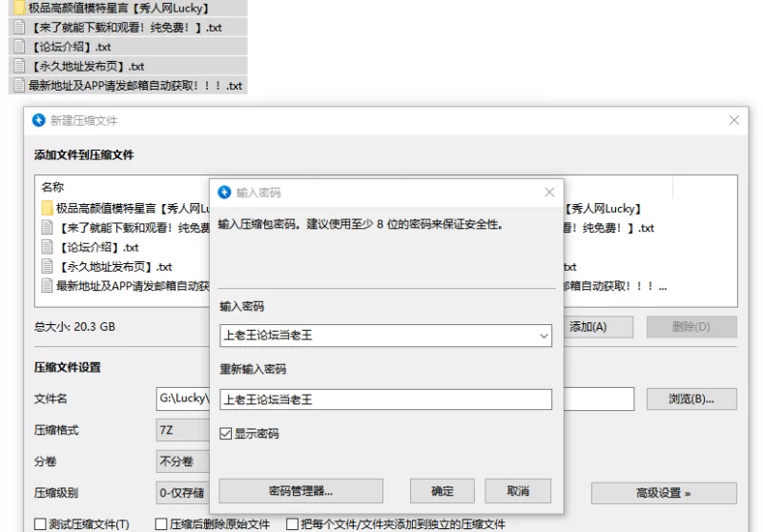Close the 输入密码 dialog
Screen dimensions: 763x532
pyautogui.click(x=549, y=193)
